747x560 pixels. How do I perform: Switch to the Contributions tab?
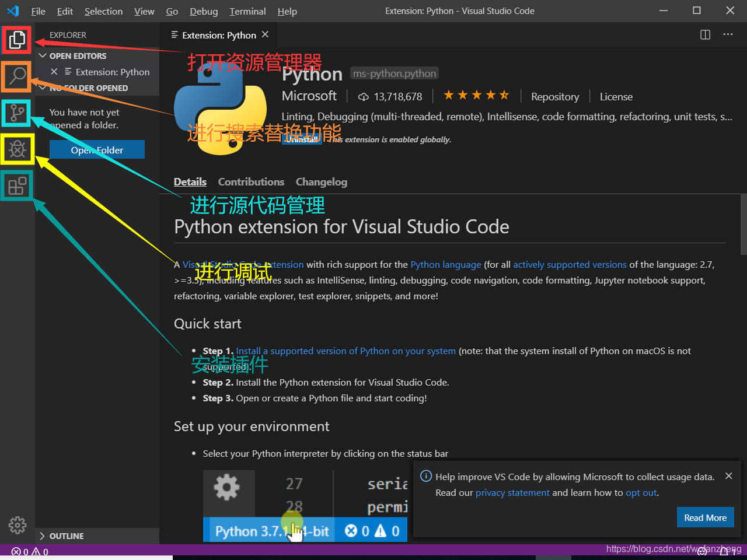pyautogui.click(x=251, y=182)
